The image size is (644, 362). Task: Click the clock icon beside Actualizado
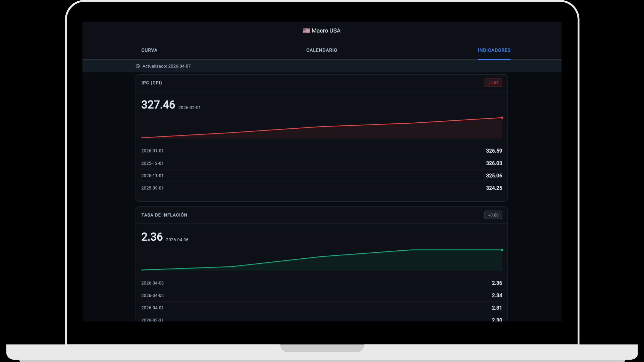(138, 66)
